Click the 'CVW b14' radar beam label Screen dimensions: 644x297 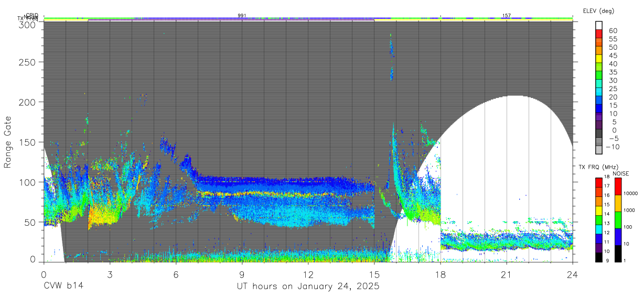[63, 286]
